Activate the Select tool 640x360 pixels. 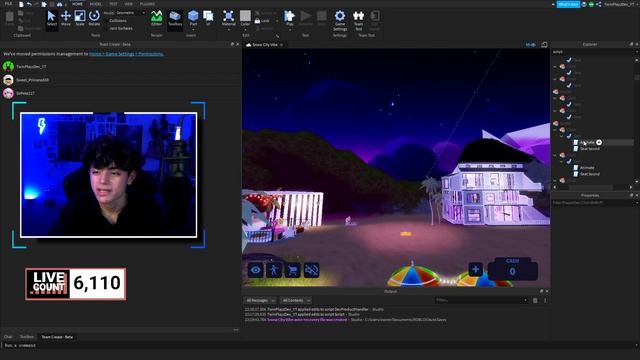51,18
